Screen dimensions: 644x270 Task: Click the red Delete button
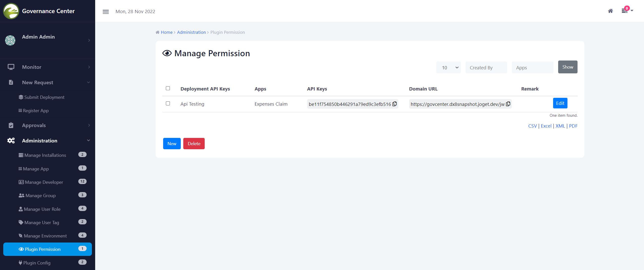pyautogui.click(x=194, y=144)
